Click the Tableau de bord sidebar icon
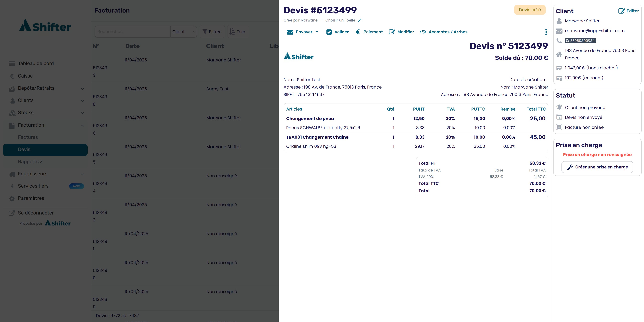The image size is (644, 322). (12, 64)
